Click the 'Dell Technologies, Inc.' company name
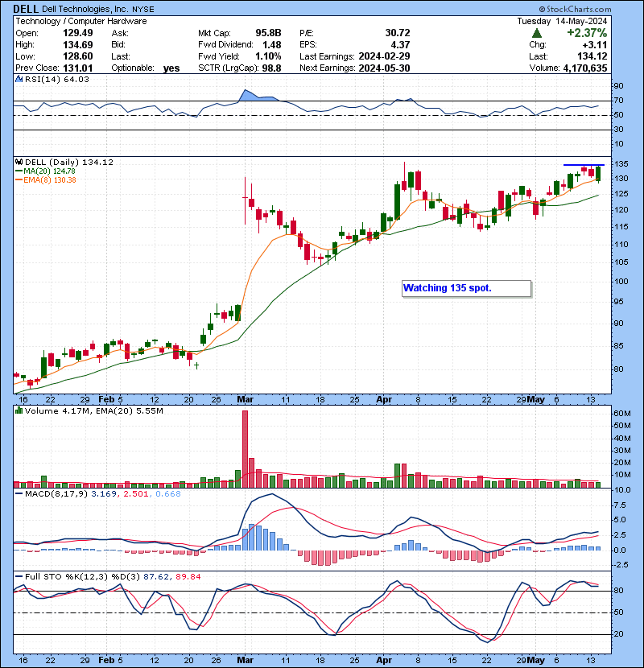 85,9
